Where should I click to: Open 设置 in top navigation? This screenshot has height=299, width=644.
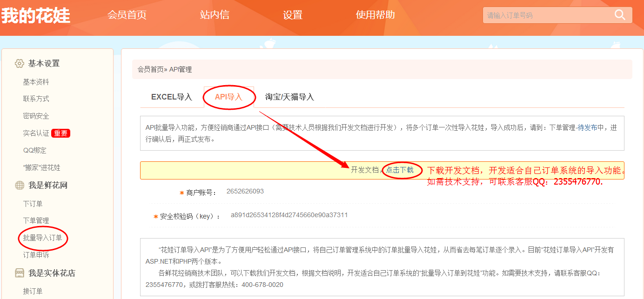pos(293,15)
